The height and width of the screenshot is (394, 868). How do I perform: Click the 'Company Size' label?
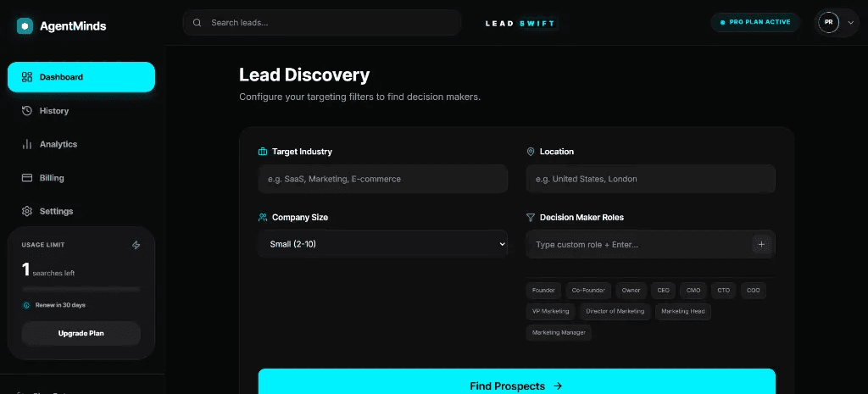coord(300,218)
